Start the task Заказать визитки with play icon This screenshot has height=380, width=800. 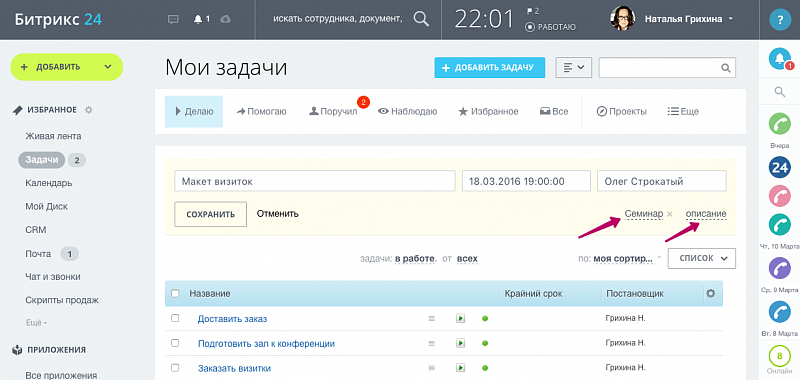[460, 368]
